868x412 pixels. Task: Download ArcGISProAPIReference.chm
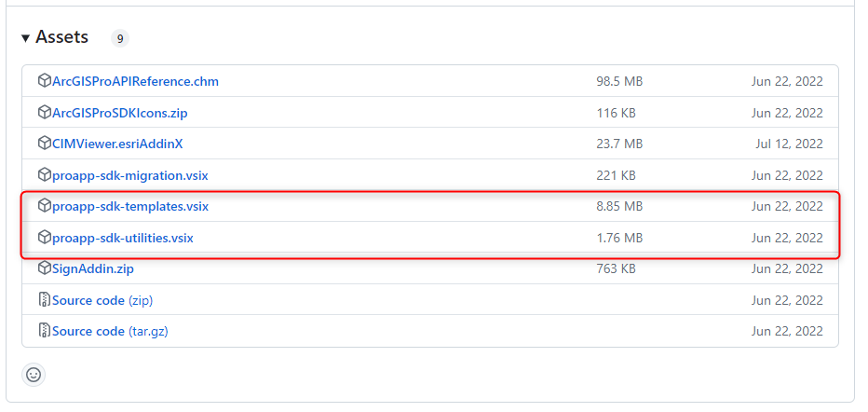click(135, 81)
